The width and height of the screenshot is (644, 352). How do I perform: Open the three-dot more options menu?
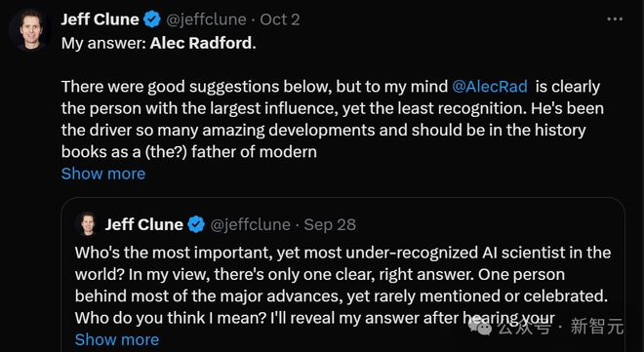[x=615, y=19]
